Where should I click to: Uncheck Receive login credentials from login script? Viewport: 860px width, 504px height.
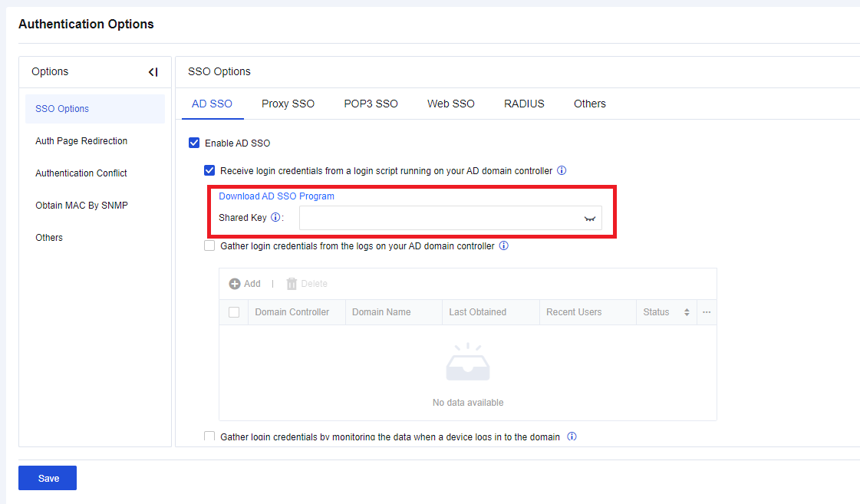[x=209, y=170]
